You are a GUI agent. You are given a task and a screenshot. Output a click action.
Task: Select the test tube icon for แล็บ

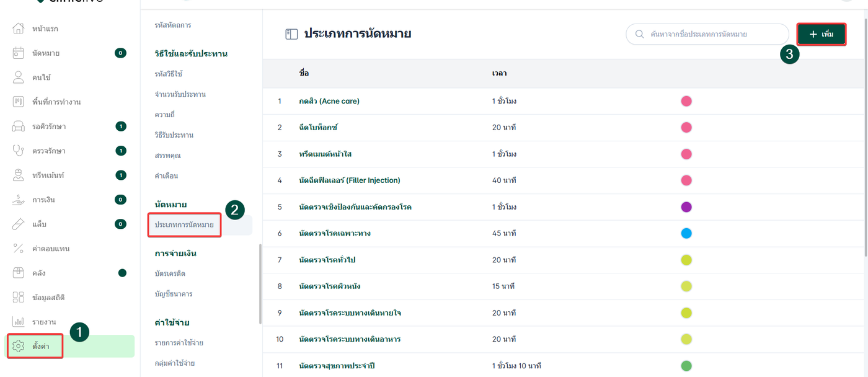click(19, 224)
